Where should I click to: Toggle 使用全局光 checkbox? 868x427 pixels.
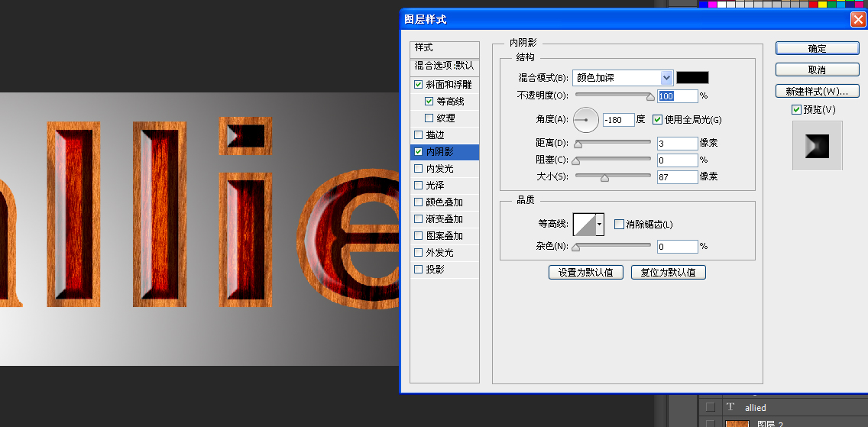pos(658,119)
